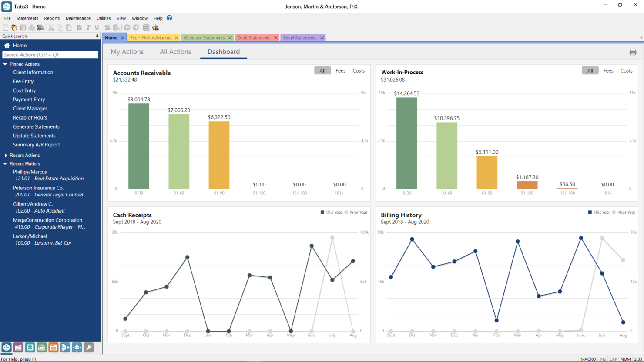Open Fee Entry from Pinned Actions
The width and height of the screenshot is (644, 362).
23,81
